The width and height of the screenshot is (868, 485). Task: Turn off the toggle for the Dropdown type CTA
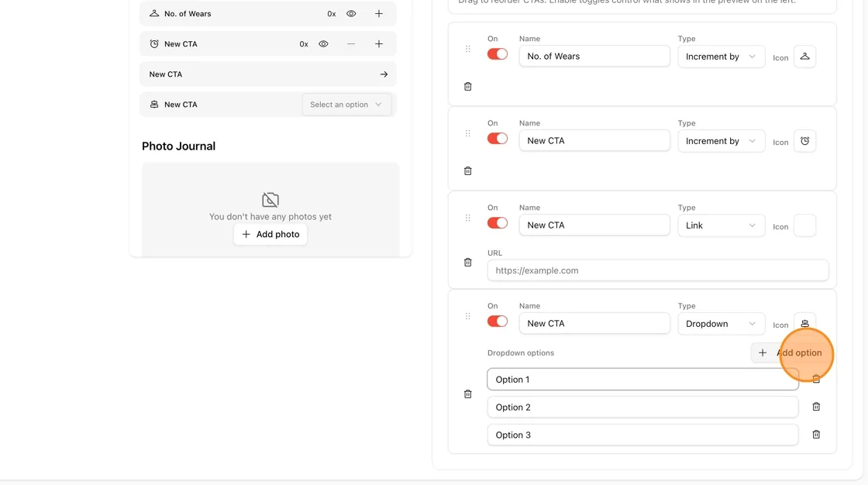coord(497,321)
